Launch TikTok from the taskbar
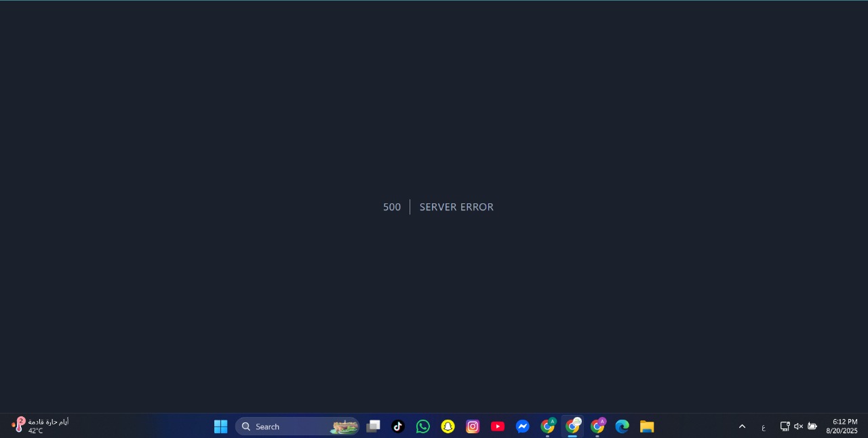The height and width of the screenshot is (438, 868). pyautogui.click(x=398, y=426)
